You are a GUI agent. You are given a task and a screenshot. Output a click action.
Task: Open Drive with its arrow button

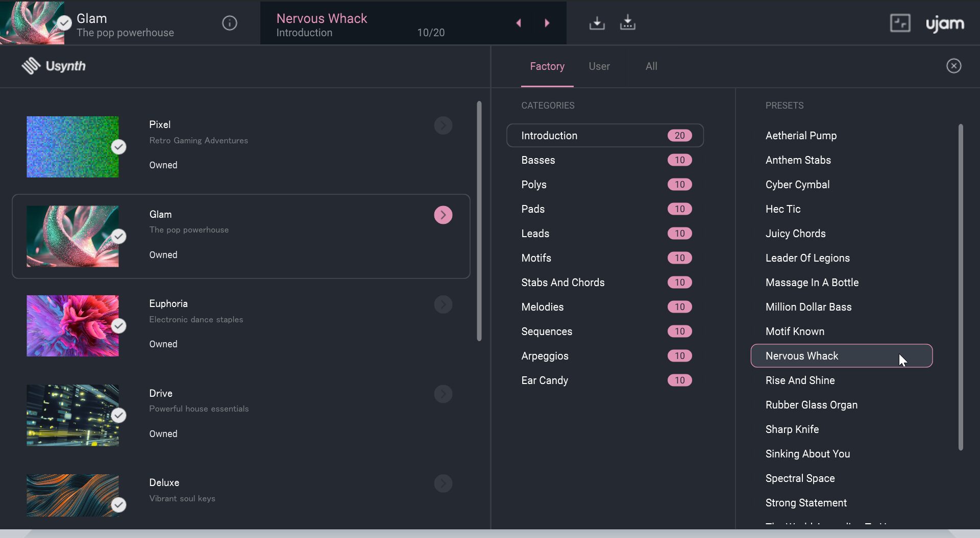coord(443,394)
